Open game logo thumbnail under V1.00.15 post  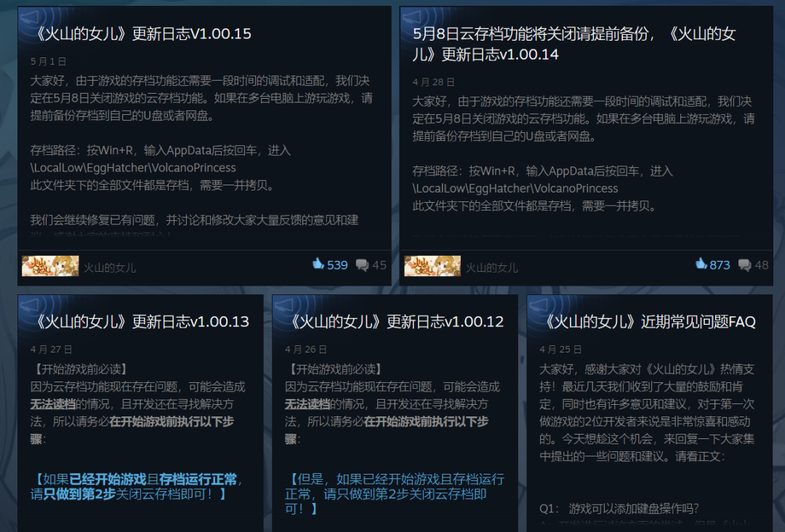point(50,266)
